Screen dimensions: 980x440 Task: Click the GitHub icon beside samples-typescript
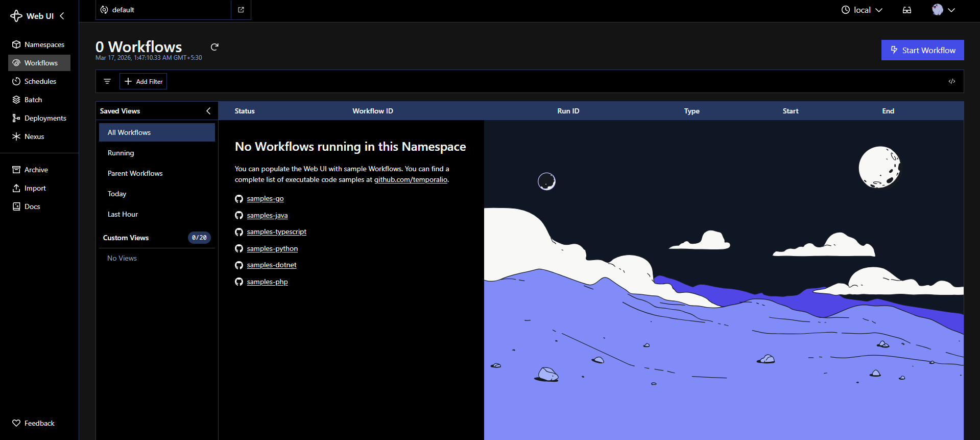coord(239,232)
